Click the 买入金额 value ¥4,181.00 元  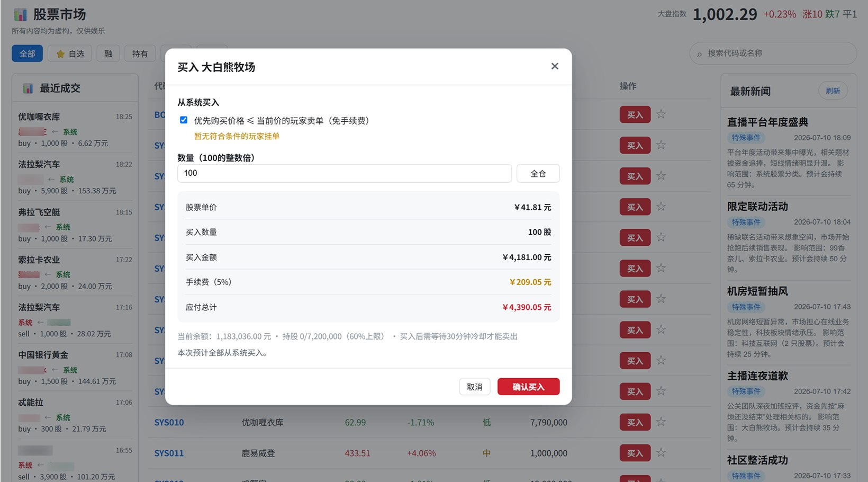[527, 257]
